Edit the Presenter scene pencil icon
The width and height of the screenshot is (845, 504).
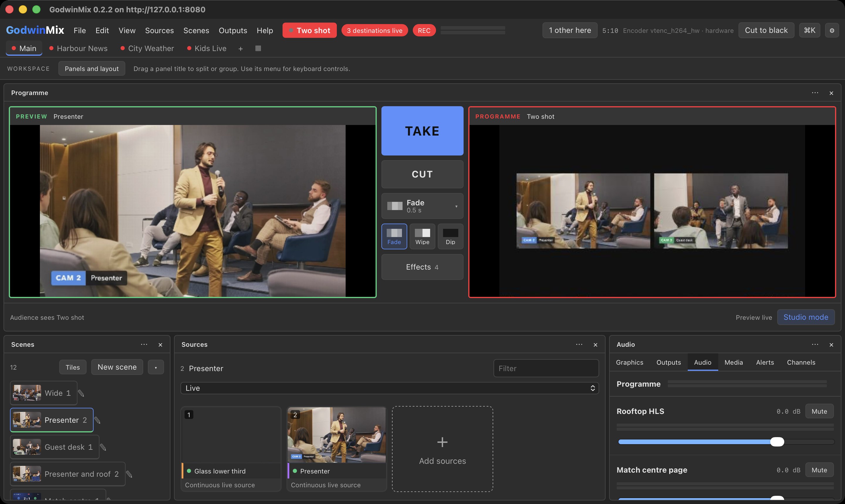pos(97,420)
